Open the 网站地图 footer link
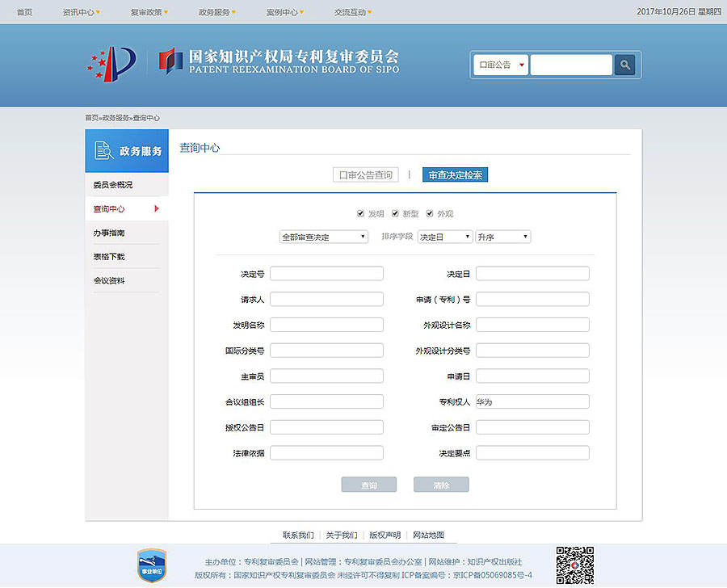 click(428, 535)
